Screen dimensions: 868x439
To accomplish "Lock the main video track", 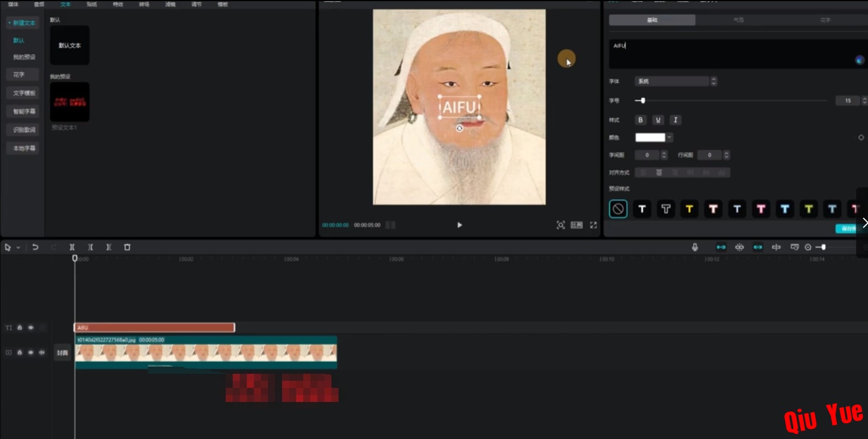I will pos(19,353).
